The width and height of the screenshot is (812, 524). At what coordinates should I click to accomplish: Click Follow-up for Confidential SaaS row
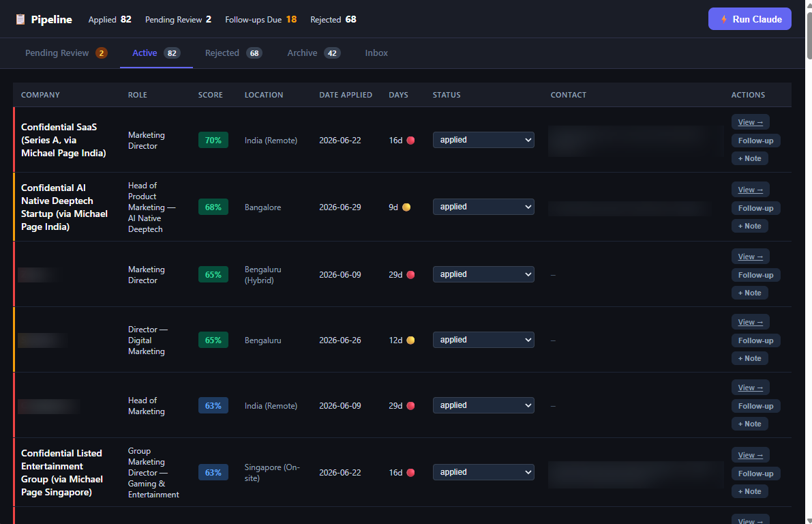tap(755, 141)
